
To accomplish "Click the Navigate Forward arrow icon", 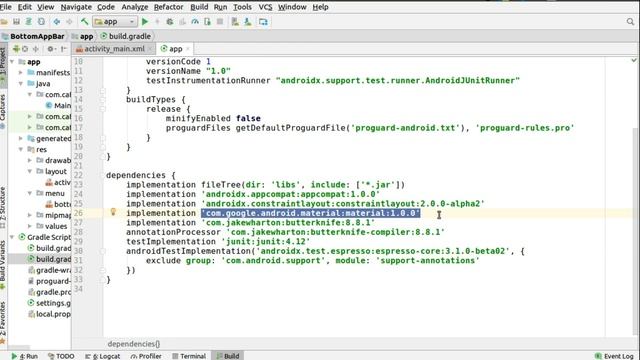I will 69,22.
